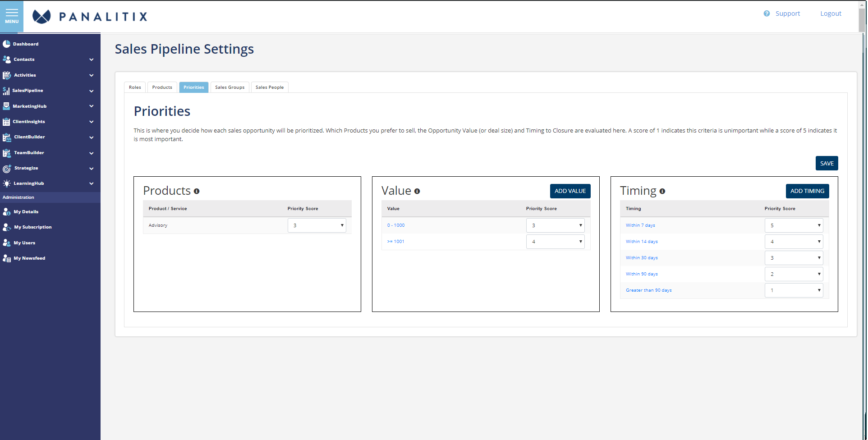868x440 pixels.
Task: Click the Panalitix logo
Action: click(90, 17)
